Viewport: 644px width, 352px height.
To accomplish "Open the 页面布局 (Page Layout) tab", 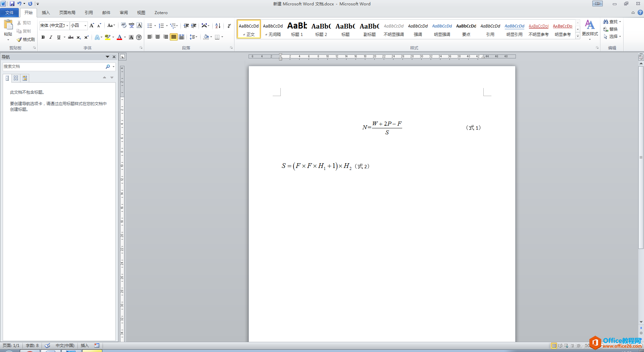I will [67, 13].
